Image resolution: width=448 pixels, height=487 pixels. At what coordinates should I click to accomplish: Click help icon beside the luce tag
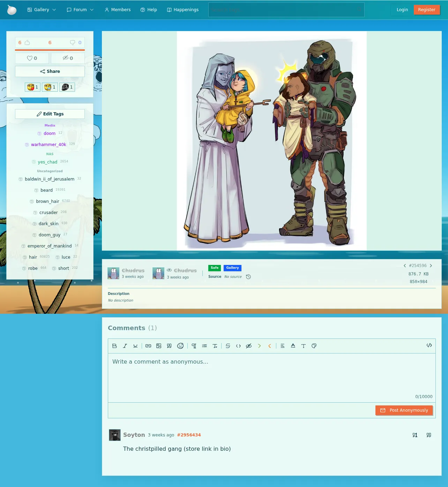coord(58,257)
